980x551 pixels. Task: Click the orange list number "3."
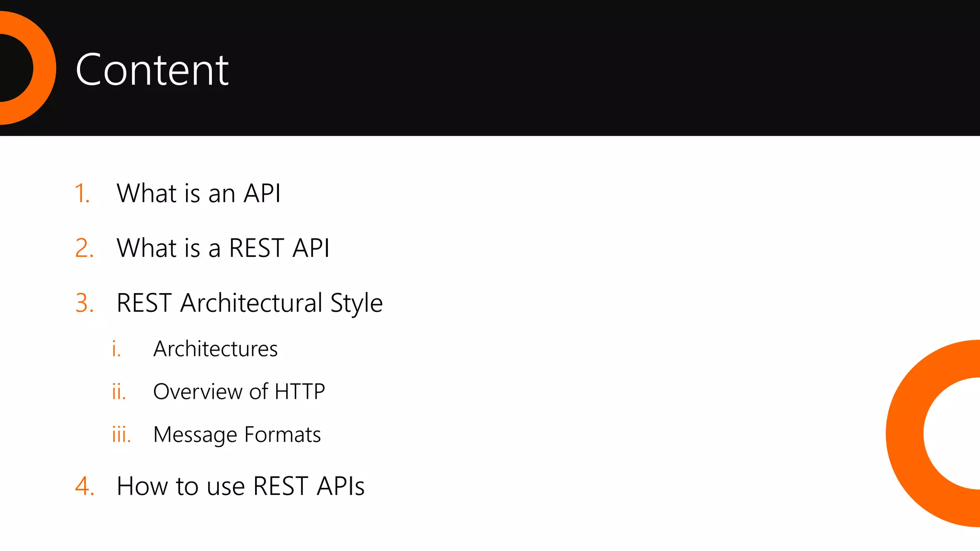click(x=84, y=303)
